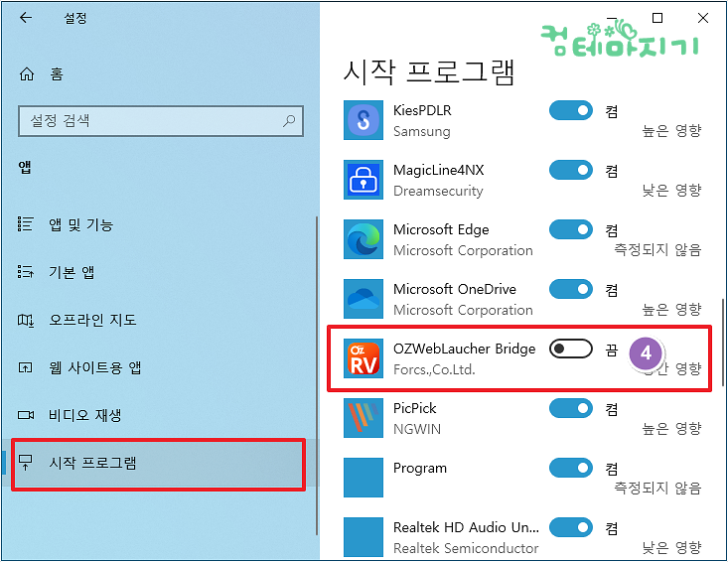
Task: Click the 앱 및 기능 list icon
Action: (x=25, y=224)
